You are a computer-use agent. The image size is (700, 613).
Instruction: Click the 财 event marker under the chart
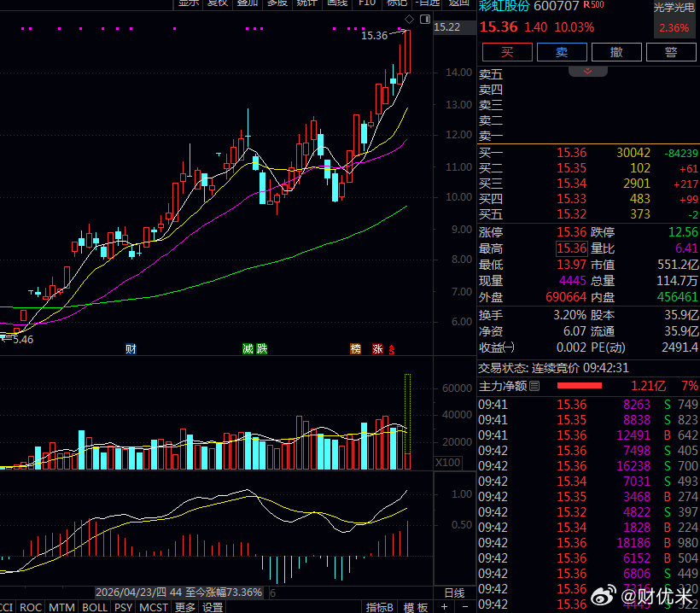(131, 348)
